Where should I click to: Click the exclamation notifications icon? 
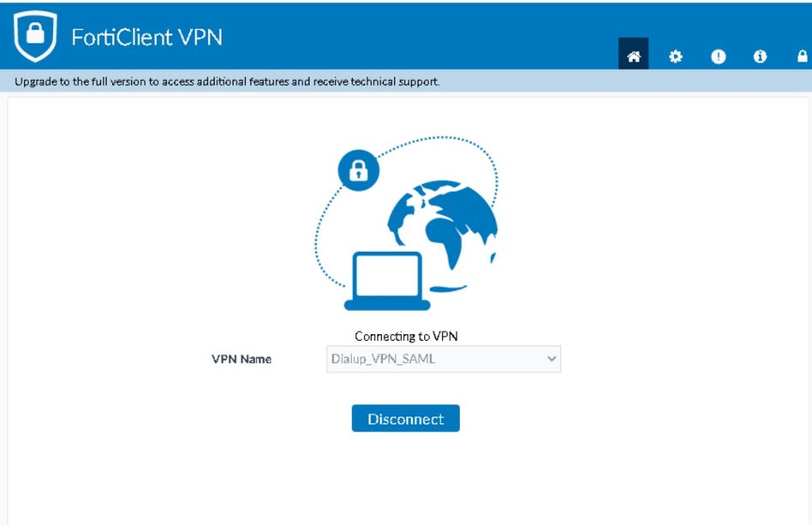click(x=718, y=57)
